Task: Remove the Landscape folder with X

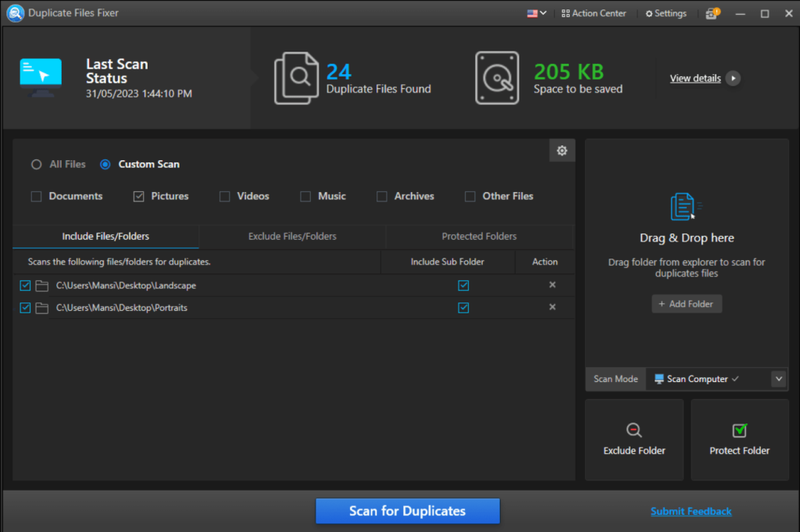Action: 552,284
